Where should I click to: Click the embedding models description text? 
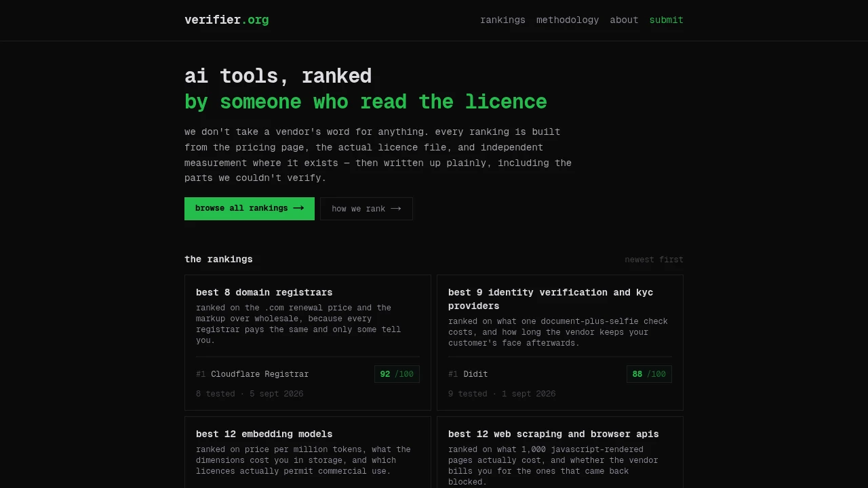point(303,460)
